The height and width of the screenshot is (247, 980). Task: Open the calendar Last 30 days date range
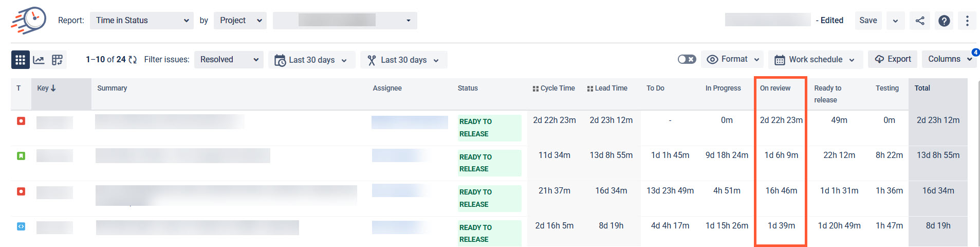tap(311, 60)
